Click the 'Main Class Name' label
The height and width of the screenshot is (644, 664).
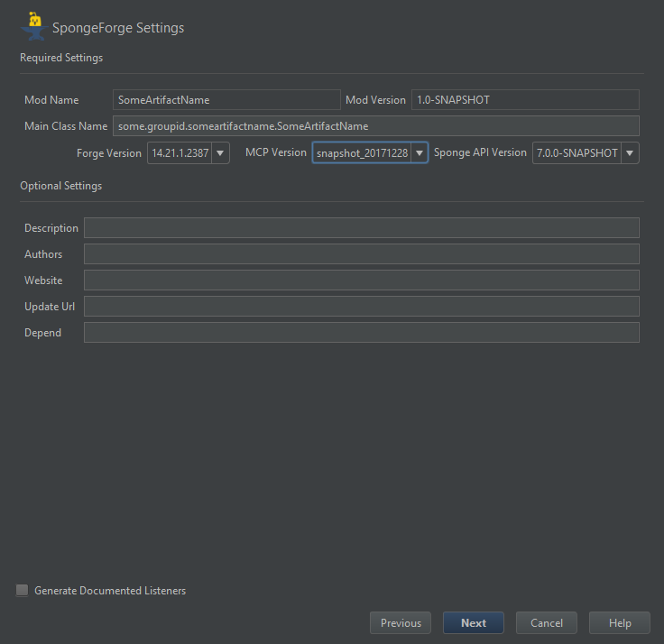point(66,126)
